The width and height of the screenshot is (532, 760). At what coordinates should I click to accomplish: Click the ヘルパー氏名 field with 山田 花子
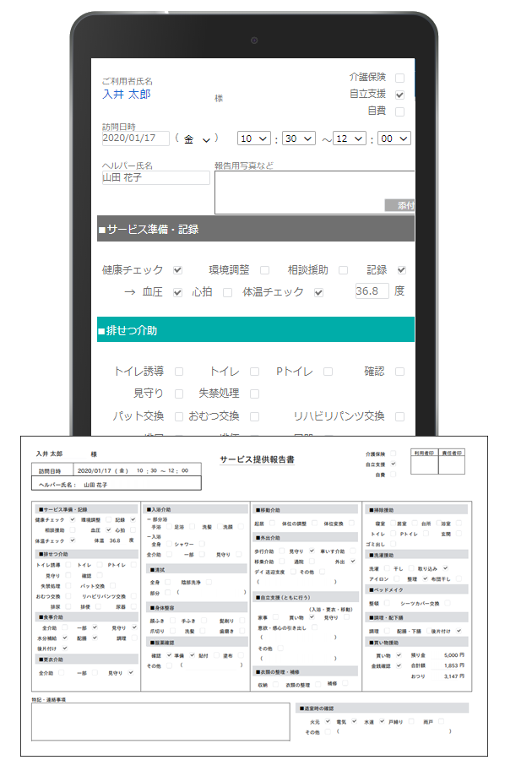155,178
